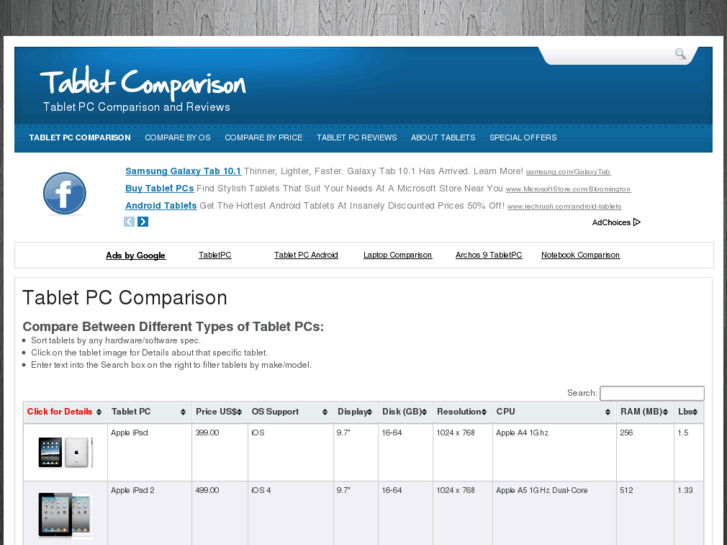This screenshot has width=727, height=545.
Task: Show the previous ad with left arrow
Action: tap(129, 222)
